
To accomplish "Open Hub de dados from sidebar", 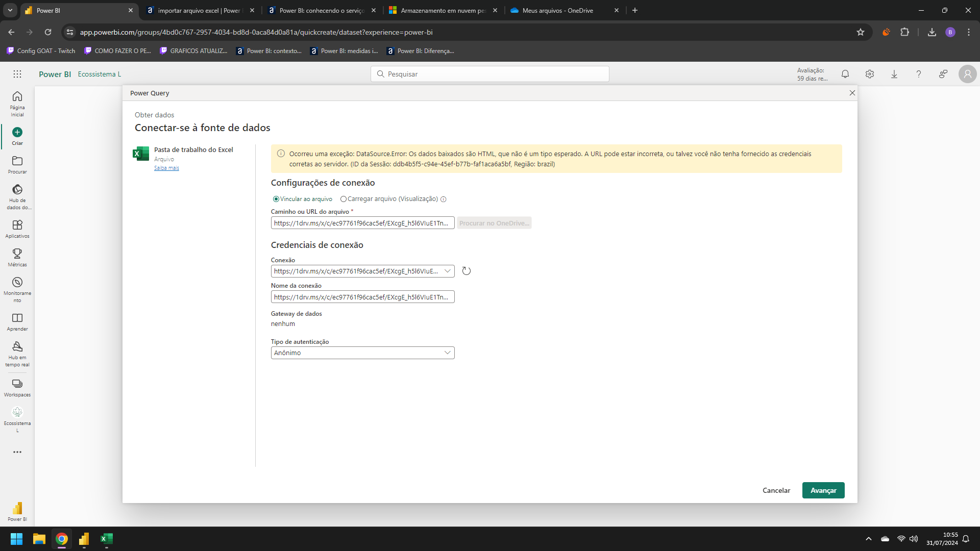I will (x=17, y=197).
